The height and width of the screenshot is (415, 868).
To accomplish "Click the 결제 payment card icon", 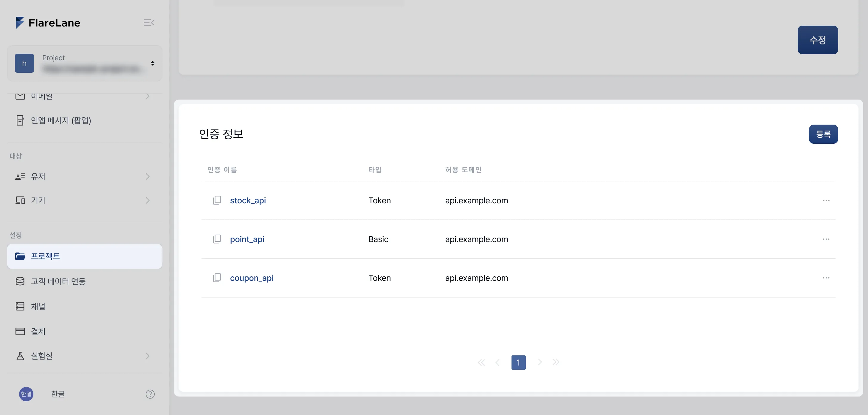I will (x=20, y=331).
